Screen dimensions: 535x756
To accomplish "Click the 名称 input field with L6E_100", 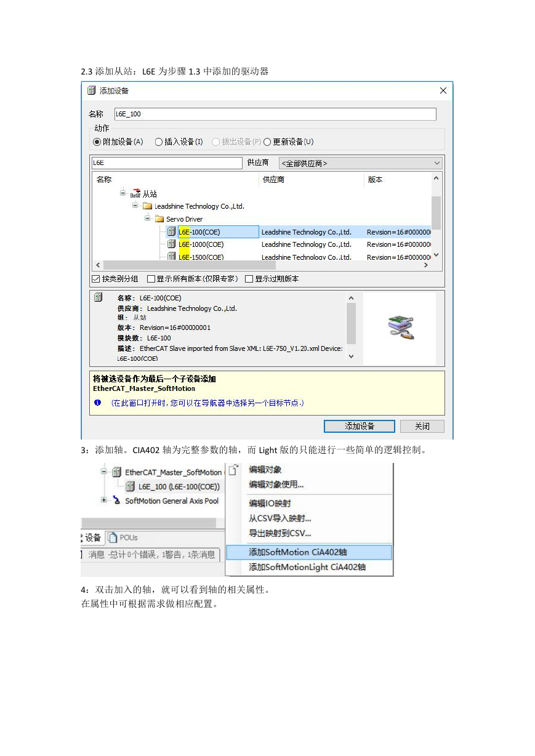I will pyautogui.click(x=275, y=114).
